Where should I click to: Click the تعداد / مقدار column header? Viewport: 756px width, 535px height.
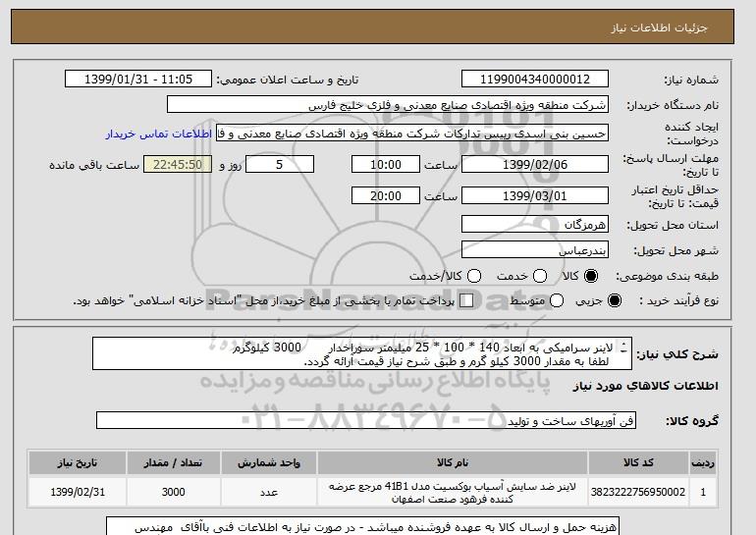click(x=173, y=462)
